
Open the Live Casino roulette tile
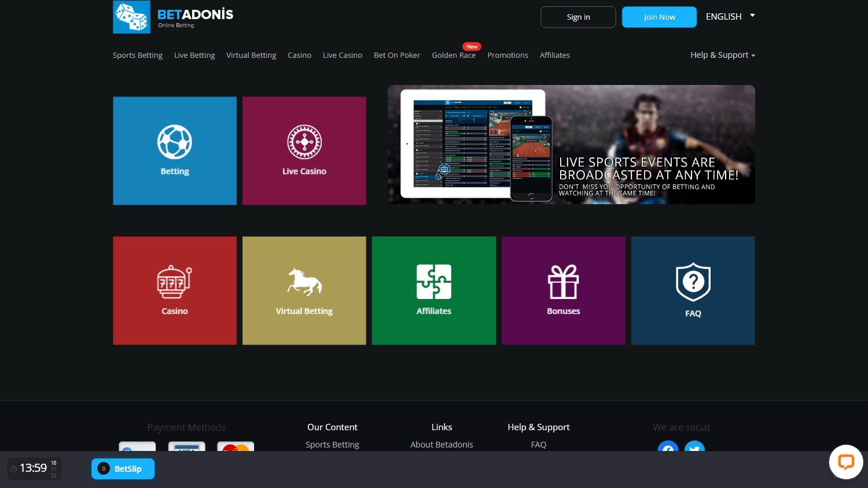tap(304, 151)
